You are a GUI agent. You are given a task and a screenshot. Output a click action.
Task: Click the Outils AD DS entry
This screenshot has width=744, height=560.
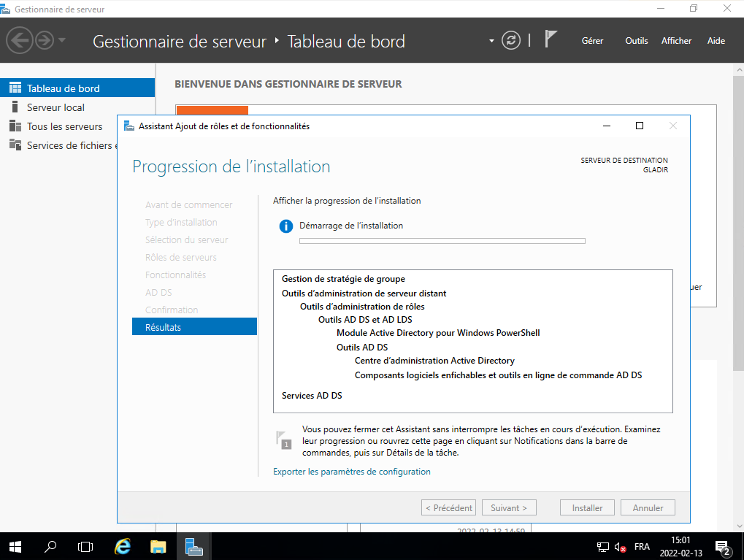tap(362, 348)
